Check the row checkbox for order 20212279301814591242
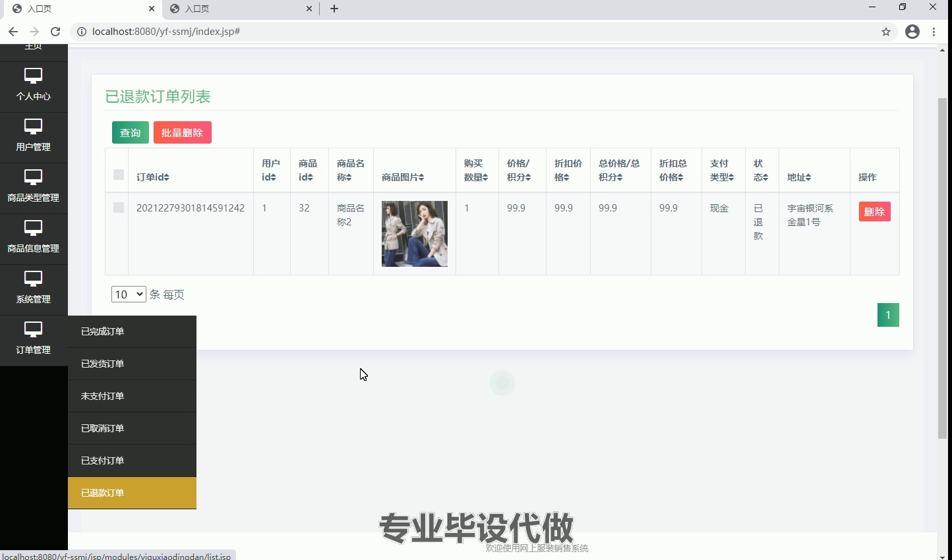The width and height of the screenshot is (952, 560). 119,208
